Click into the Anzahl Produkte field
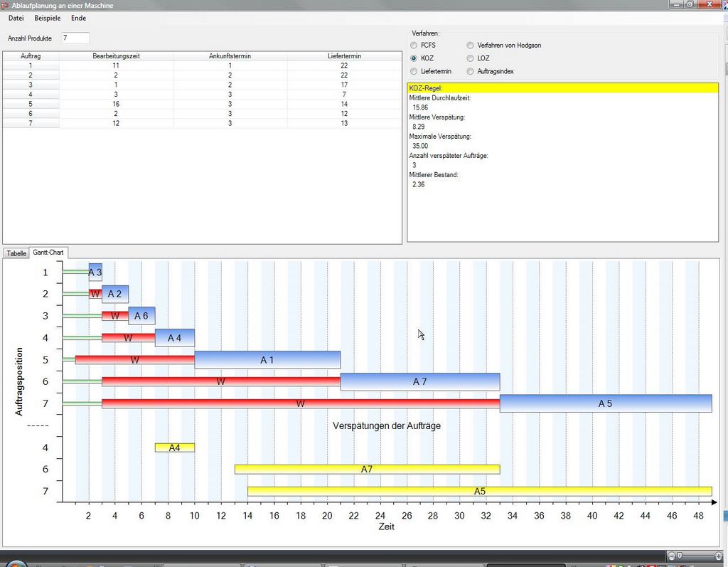 pos(75,38)
